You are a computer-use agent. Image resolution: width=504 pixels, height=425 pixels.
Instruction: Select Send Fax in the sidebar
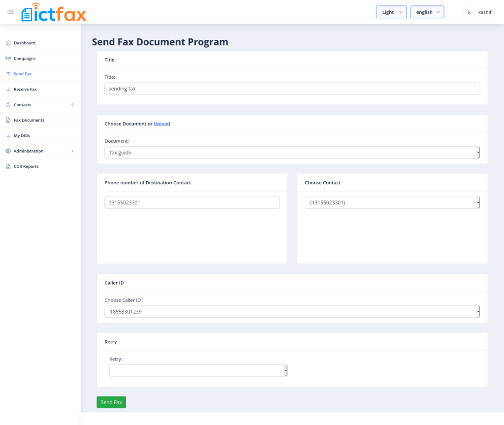pos(40,74)
